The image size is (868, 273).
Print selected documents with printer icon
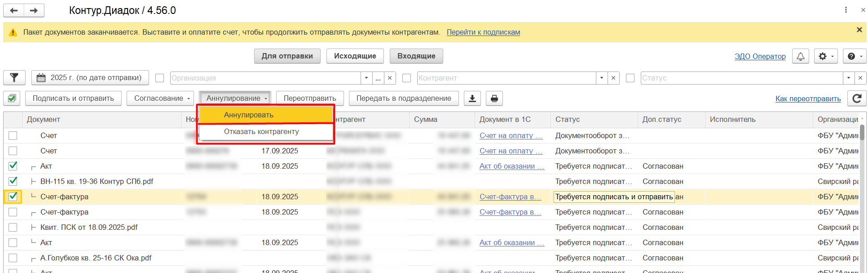pyautogui.click(x=494, y=98)
